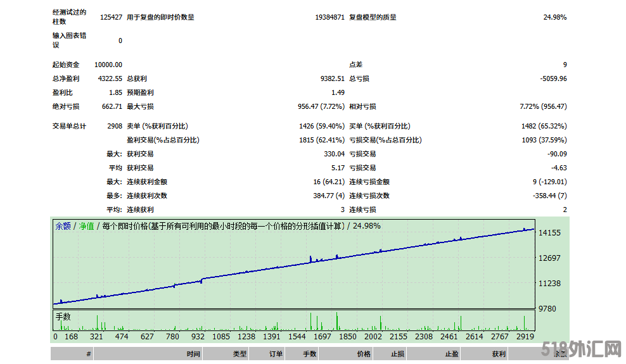Image resolution: width=626 pixels, height=364 pixels.
Task: Click the 余额 legend label in chart
Action: 63,226
